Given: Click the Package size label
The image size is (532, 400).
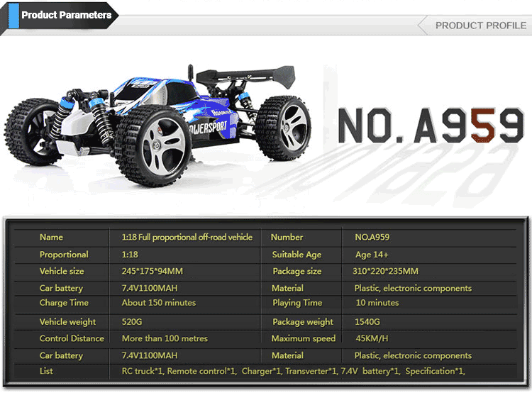Looking at the screenshot, I should click(297, 271).
